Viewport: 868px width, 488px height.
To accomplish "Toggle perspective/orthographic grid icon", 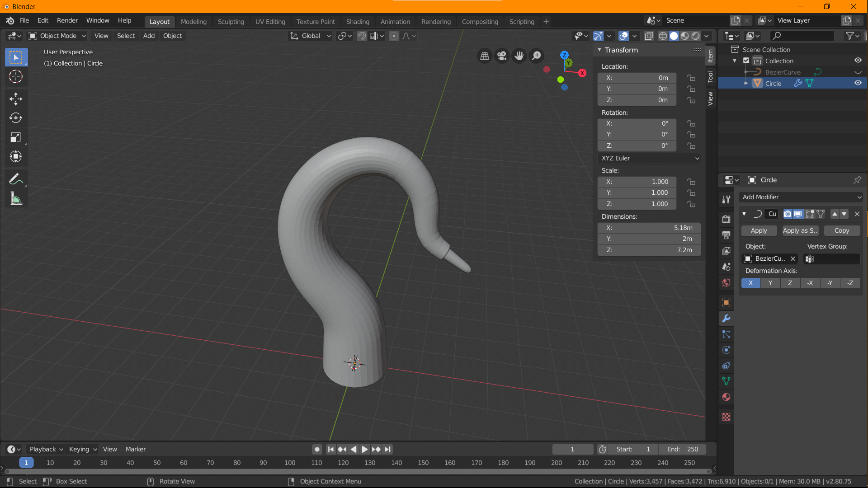I will (x=485, y=56).
